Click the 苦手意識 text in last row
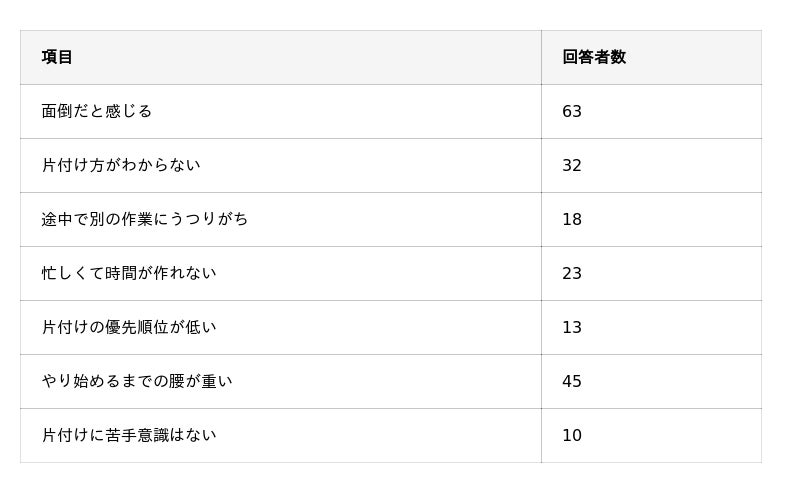800x493 pixels. coord(137,435)
